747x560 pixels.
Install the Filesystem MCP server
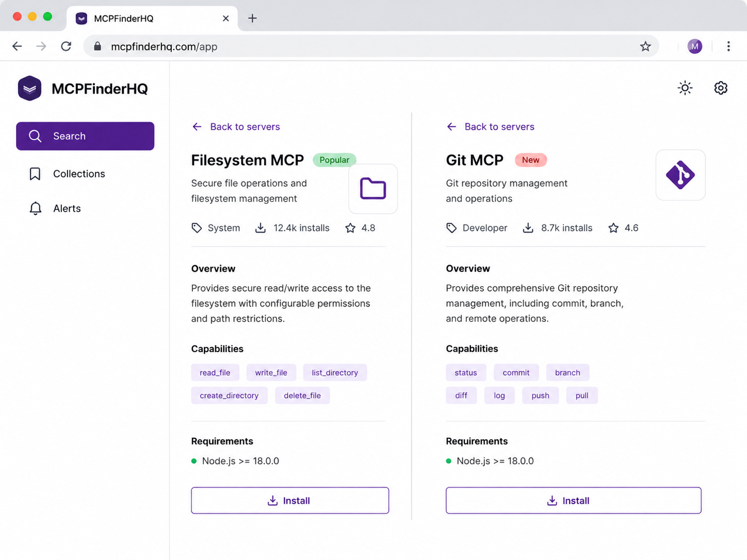290,501
